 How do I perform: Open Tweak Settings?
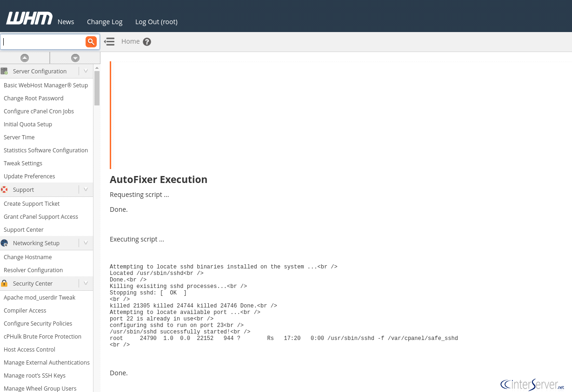[23, 163]
